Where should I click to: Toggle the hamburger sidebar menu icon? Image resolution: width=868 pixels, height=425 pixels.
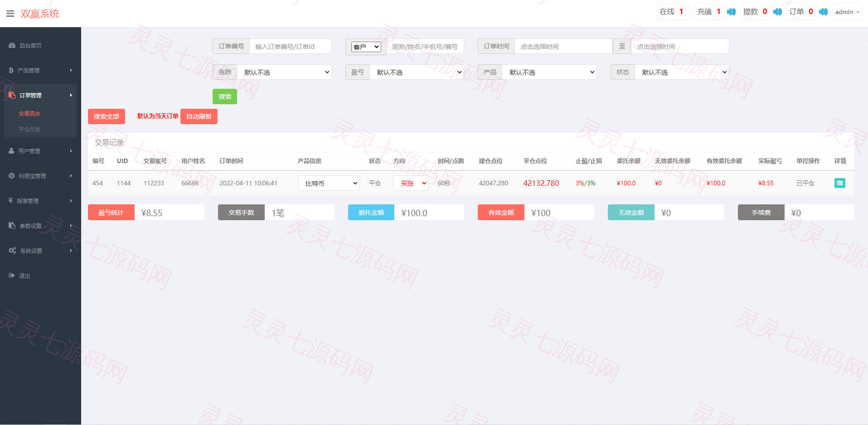(10, 14)
